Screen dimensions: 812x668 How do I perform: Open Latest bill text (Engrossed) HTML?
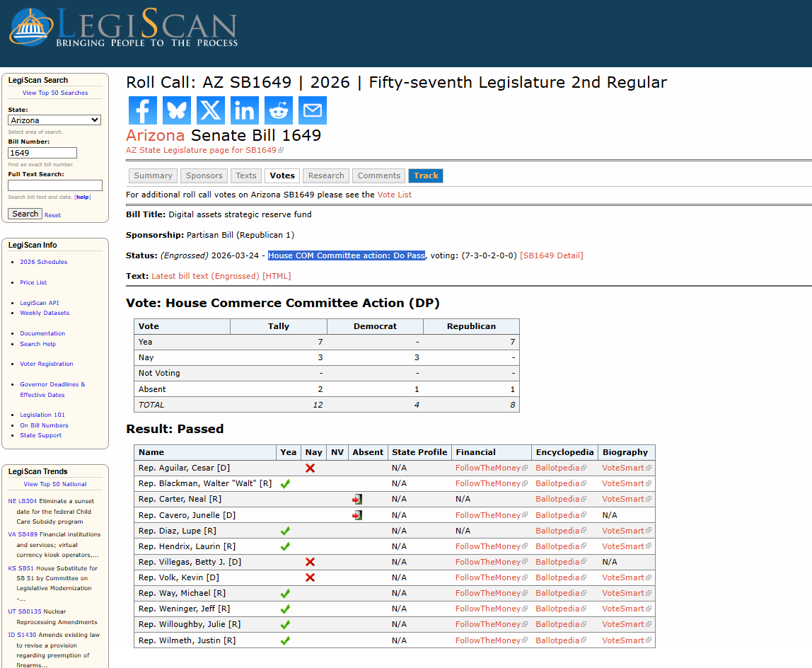tap(221, 276)
